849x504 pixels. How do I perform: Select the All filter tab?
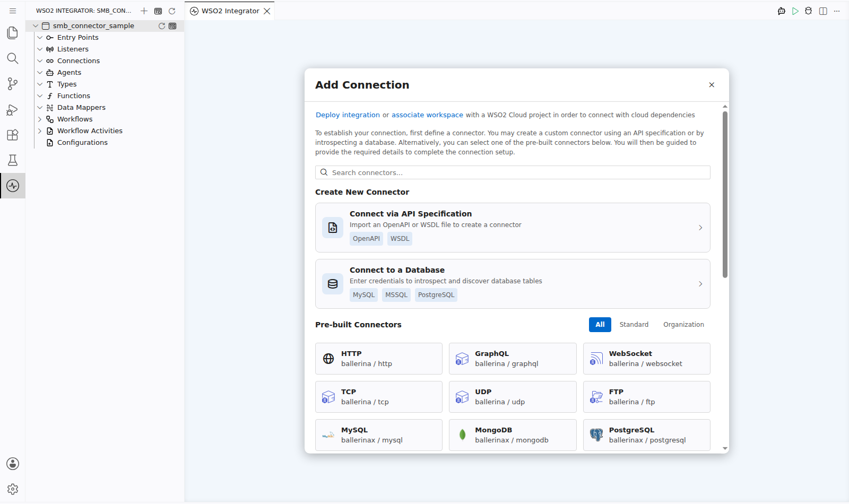pos(600,325)
